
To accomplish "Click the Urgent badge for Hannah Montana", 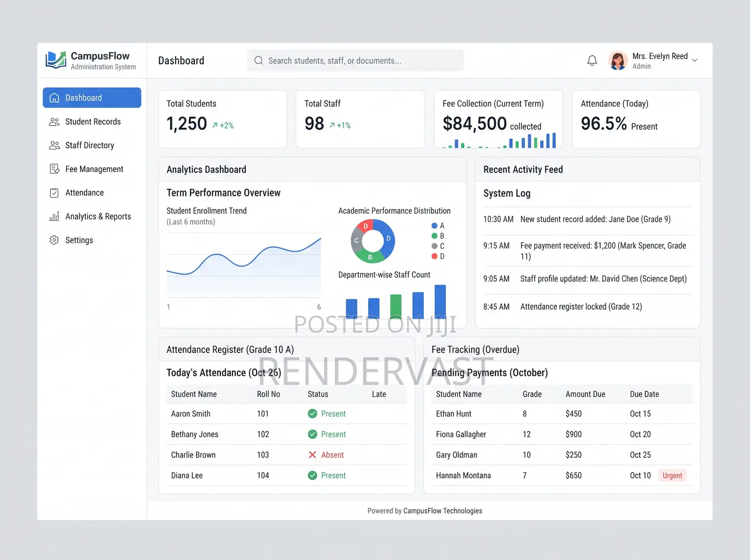I will point(672,476).
